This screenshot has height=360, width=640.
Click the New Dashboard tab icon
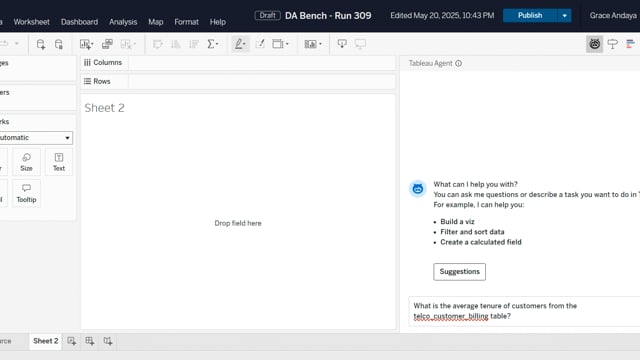90,341
